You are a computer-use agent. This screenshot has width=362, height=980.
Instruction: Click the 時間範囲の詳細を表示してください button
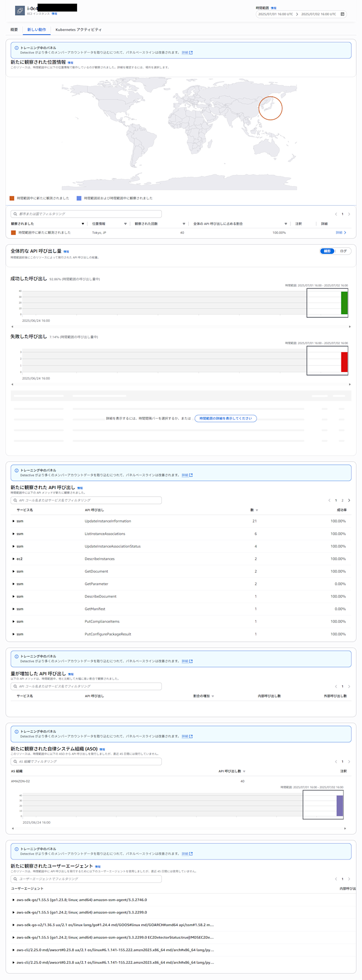pos(226,418)
